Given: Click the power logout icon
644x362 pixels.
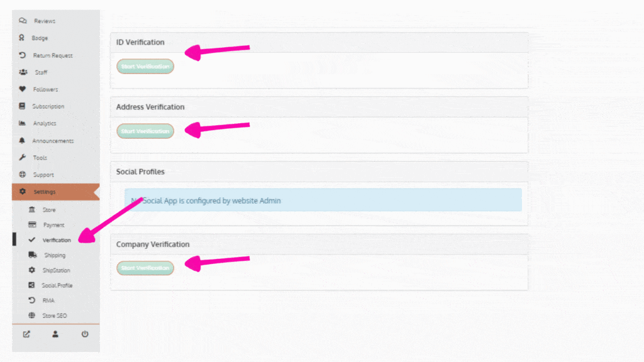Looking at the screenshot, I should coord(85,334).
